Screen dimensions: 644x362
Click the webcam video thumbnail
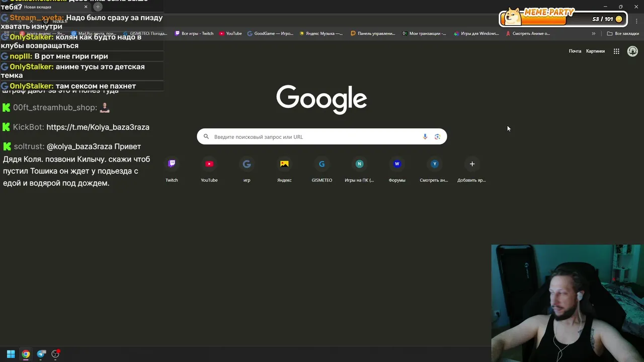coord(568,303)
